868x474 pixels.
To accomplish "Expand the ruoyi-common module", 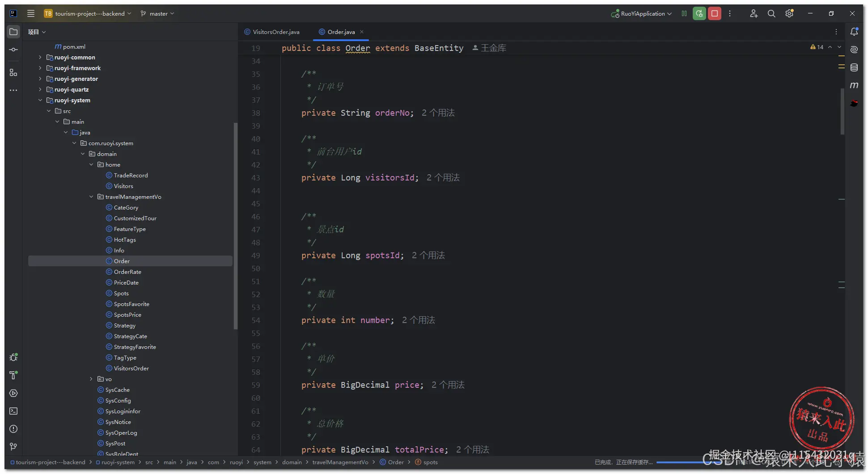I will coord(40,57).
